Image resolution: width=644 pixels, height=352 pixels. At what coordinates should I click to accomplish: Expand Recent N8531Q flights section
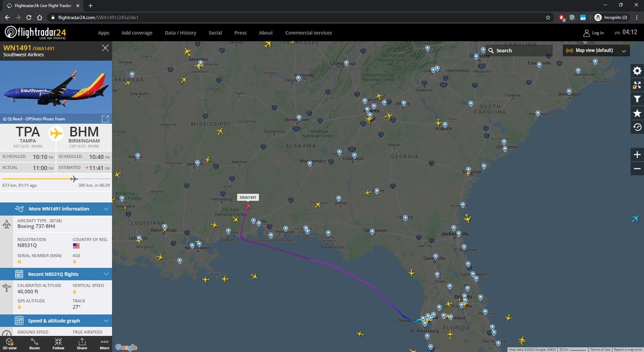(56, 274)
